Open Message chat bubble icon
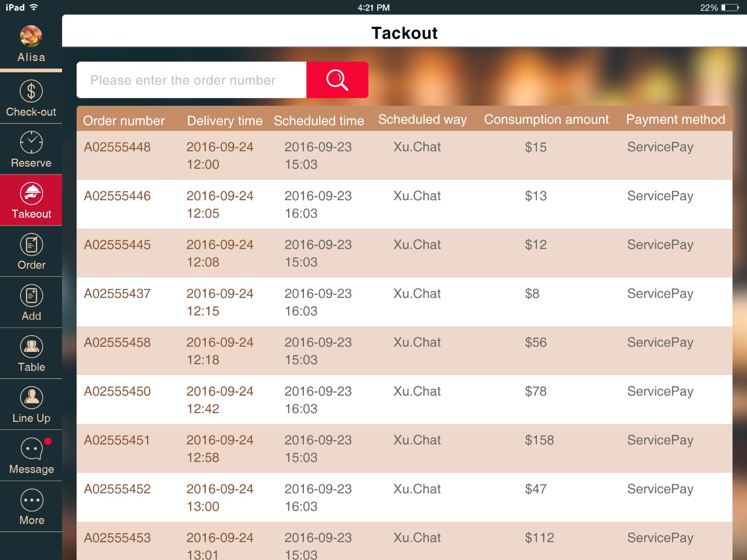 coord(31,449)
